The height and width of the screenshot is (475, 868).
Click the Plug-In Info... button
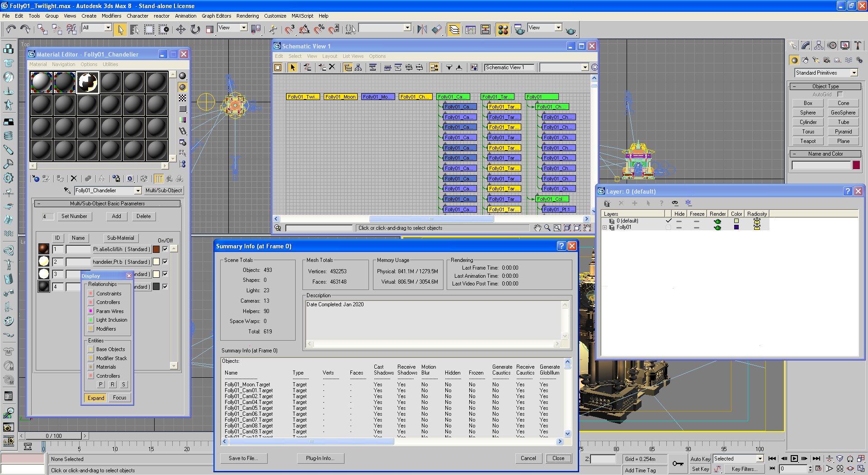point(320,458)
